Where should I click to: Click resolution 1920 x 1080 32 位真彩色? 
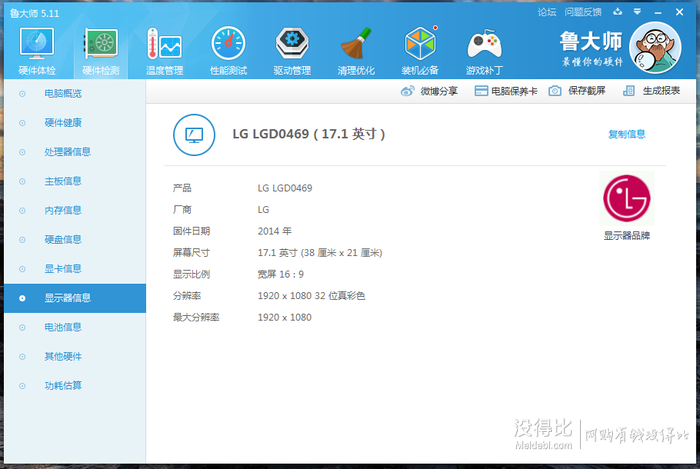[311, 296]
